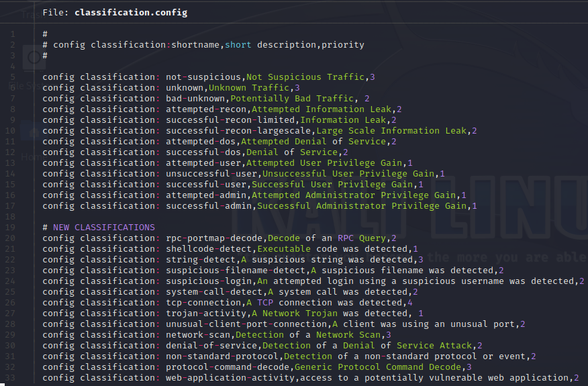Select the 'system-call-detect' shortname
The image size is (588, 386).
(214, 292)
